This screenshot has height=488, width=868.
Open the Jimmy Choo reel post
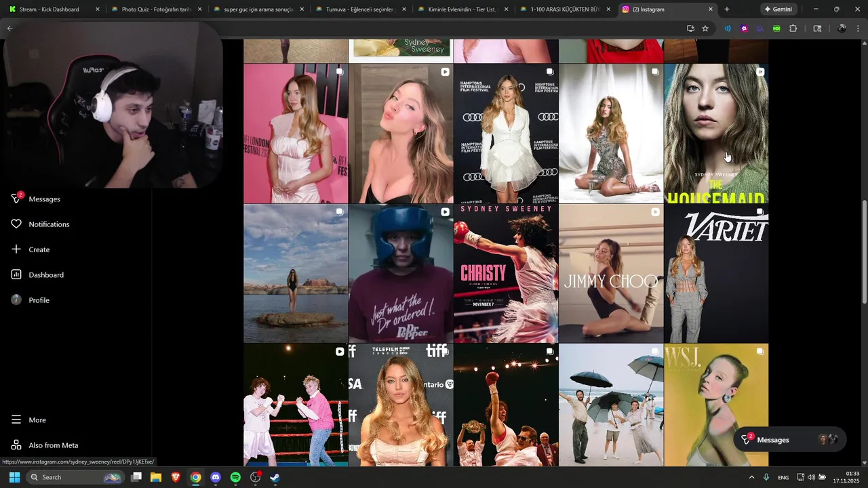(x=611, y=274)
